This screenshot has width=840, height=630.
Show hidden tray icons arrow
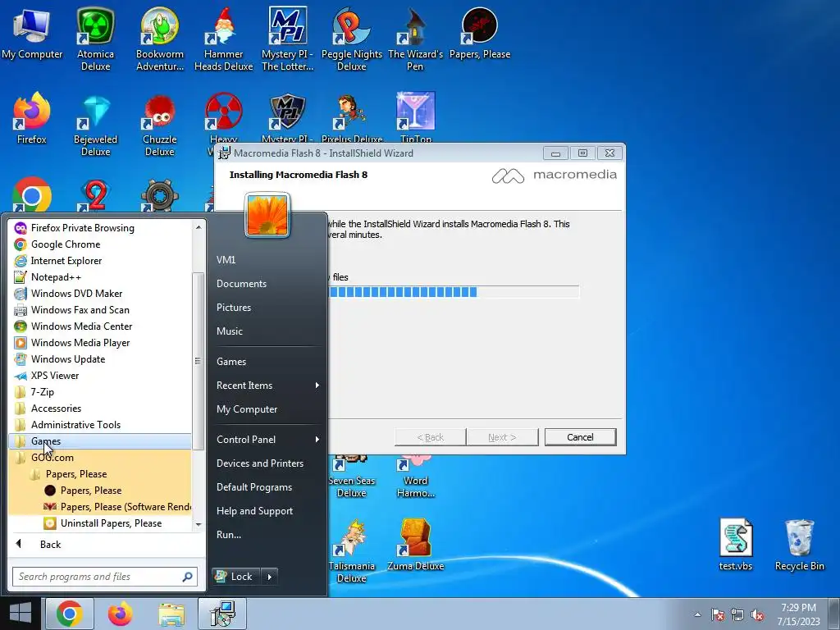pos(697,614)
